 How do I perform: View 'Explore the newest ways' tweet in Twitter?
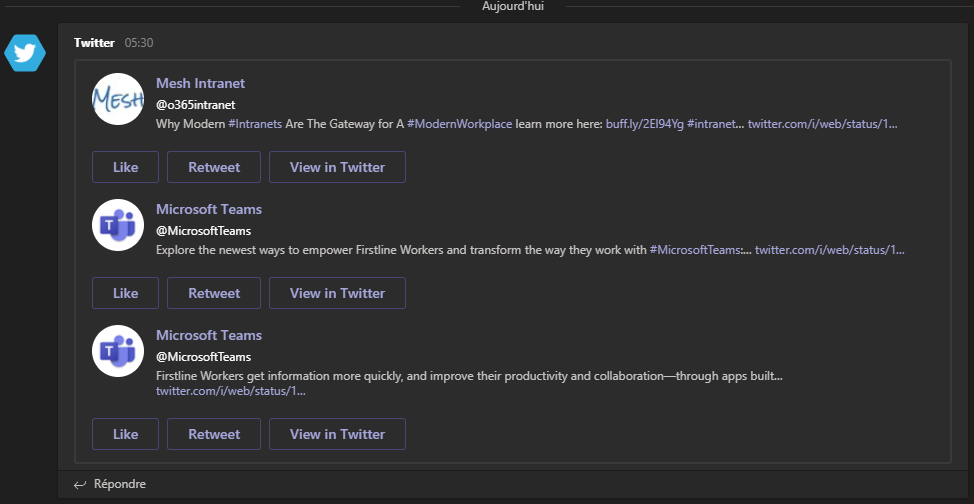click(337, 293)
